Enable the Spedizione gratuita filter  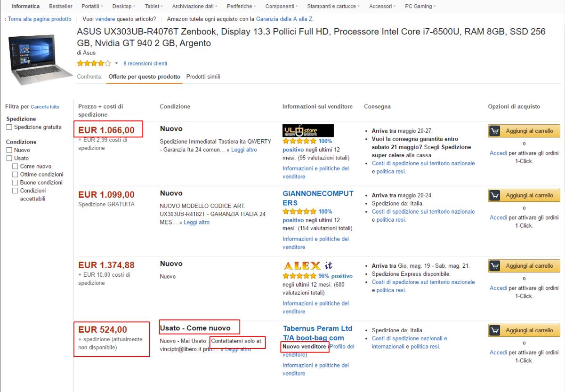tap(8, 127)
